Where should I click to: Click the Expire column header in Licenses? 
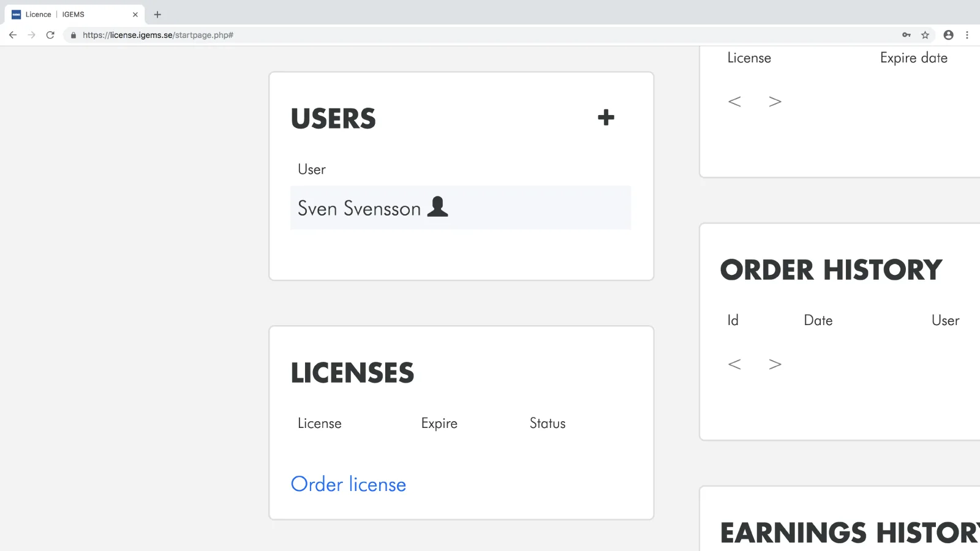click(x=439, y=424)
